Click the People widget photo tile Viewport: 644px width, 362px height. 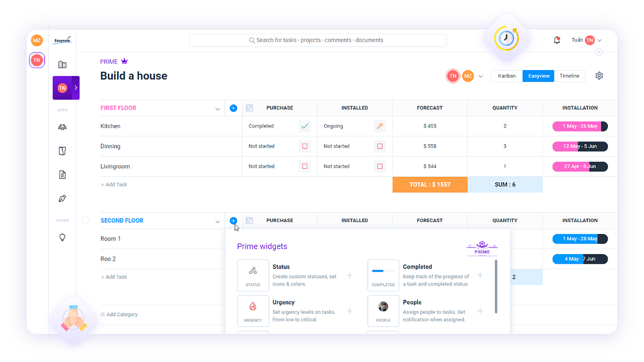(383, 311)
